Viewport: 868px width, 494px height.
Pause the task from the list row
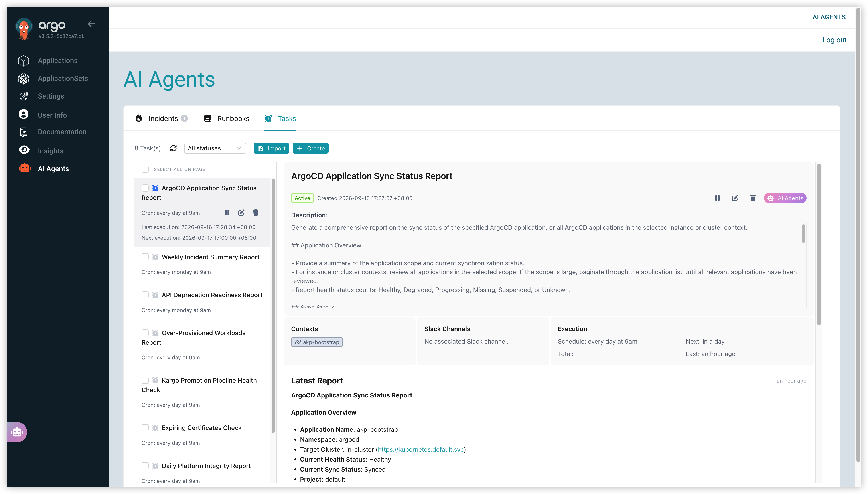(x=227, y=213)
